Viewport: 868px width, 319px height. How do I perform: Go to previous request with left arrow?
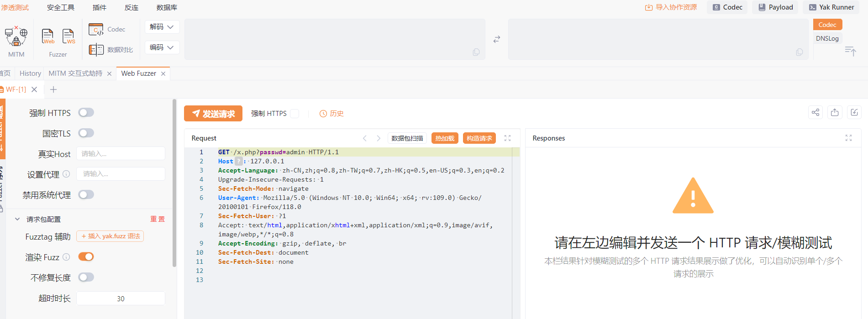(365, 138)
